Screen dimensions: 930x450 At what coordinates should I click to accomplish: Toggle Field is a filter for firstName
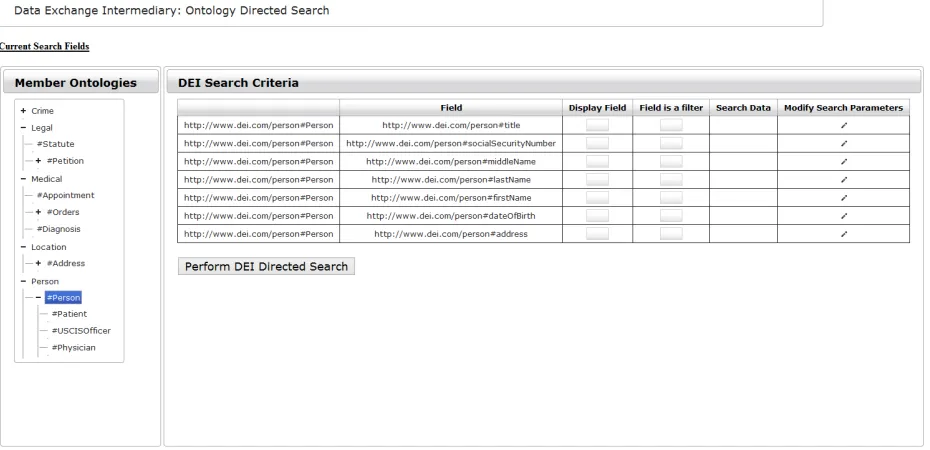tap(671, 197)
